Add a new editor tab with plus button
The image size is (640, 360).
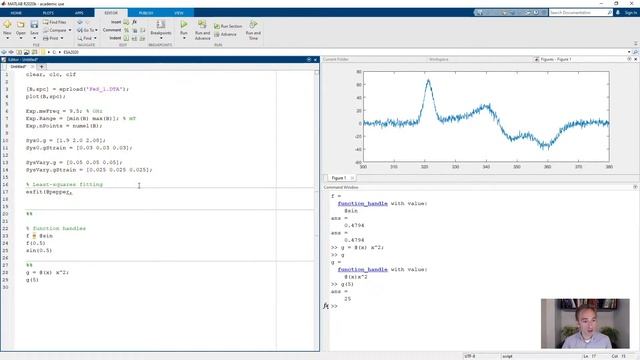tap(41, 67)
